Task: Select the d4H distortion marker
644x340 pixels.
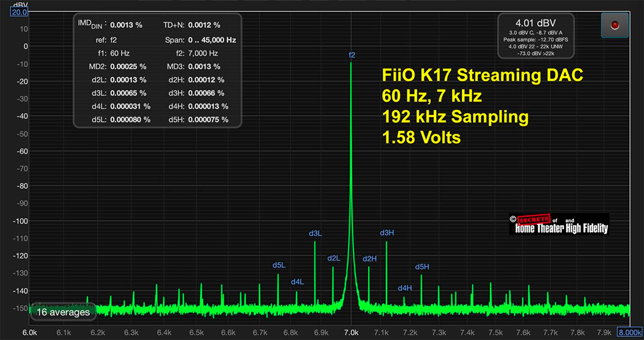Action: pos(405,288)
